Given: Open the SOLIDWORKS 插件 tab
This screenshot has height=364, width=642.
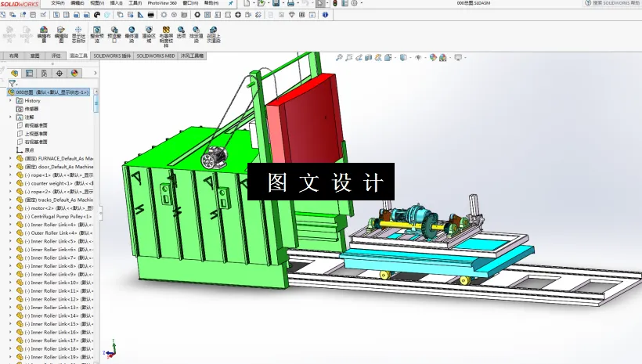Looking at the screenshot, I should (112, 56).
